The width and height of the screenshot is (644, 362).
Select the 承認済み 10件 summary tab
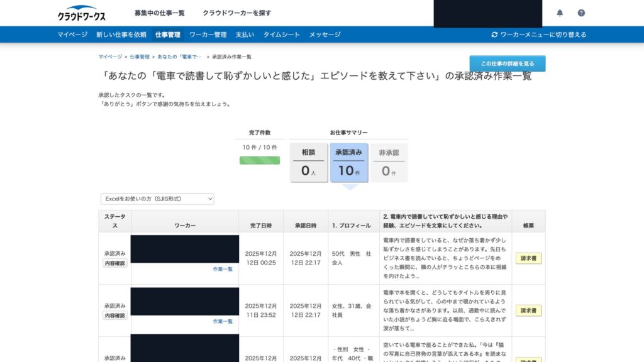pos(349,163)
